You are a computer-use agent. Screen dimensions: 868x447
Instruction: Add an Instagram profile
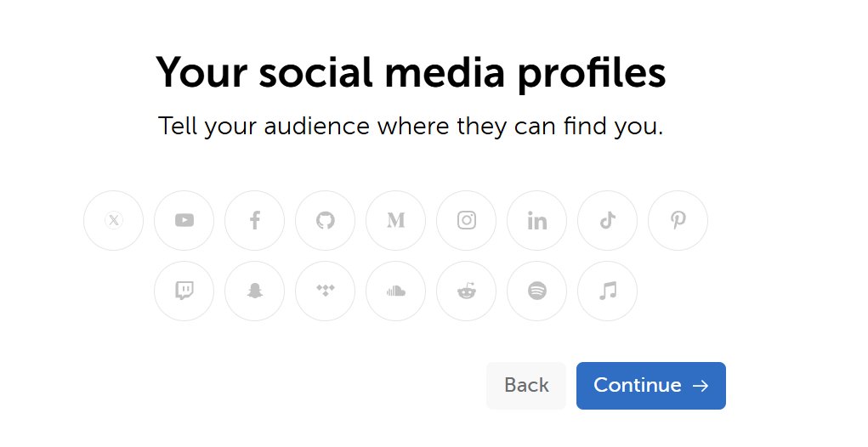[466, 221]
